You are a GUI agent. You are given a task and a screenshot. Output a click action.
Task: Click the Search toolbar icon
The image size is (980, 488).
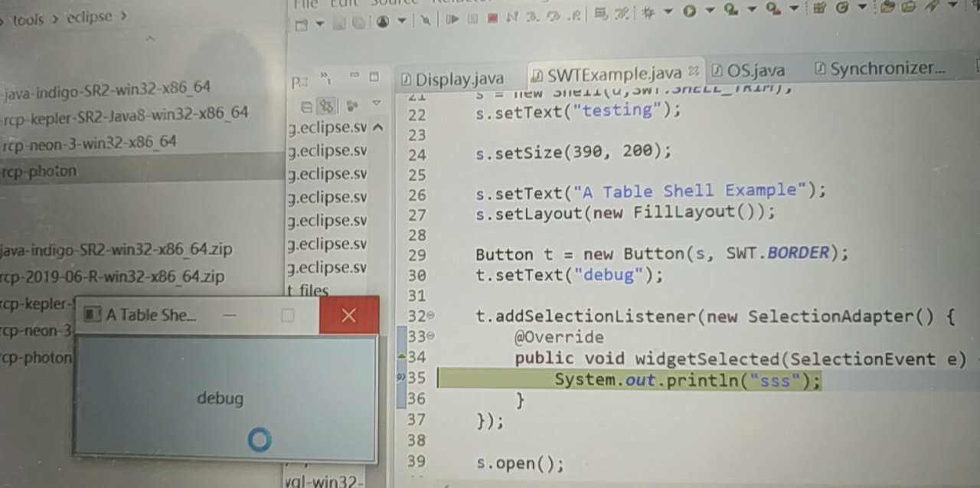coord(932,6)
